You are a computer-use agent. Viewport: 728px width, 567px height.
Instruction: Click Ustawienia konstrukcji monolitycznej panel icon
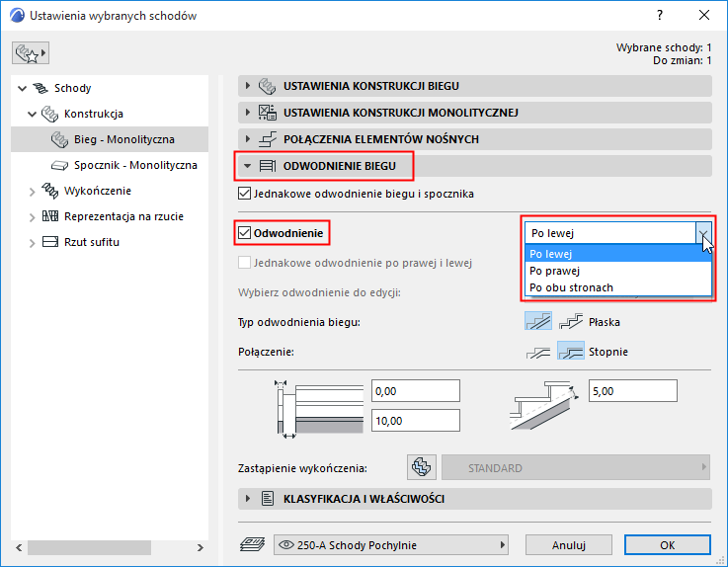(267, 113)
